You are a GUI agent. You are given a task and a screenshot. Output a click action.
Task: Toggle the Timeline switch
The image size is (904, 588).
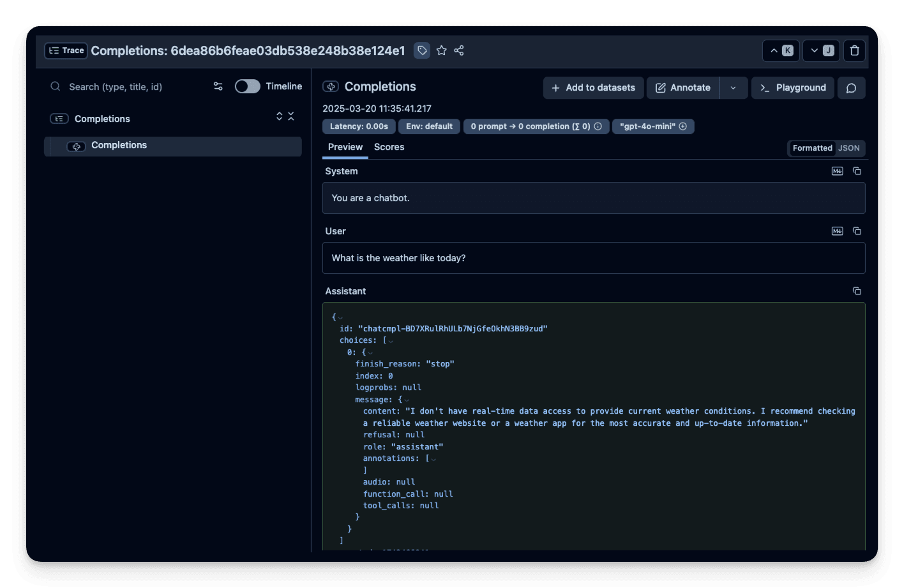point(248,86)
